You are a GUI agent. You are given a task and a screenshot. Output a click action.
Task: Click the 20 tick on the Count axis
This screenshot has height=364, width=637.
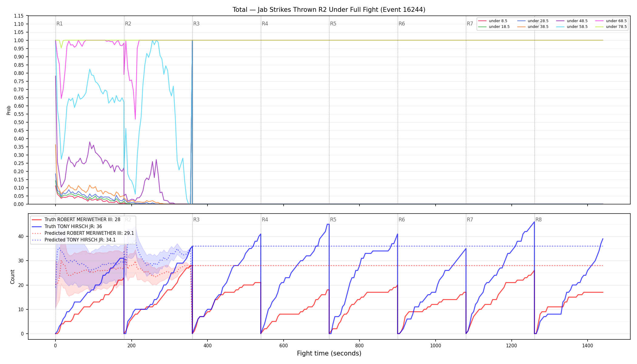pyautogui.click(x=21, y=285)
